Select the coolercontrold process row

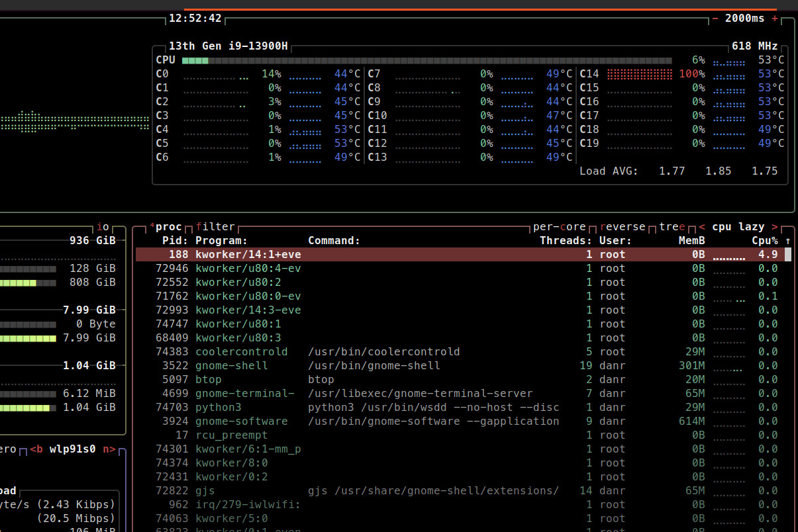[460, 351]
